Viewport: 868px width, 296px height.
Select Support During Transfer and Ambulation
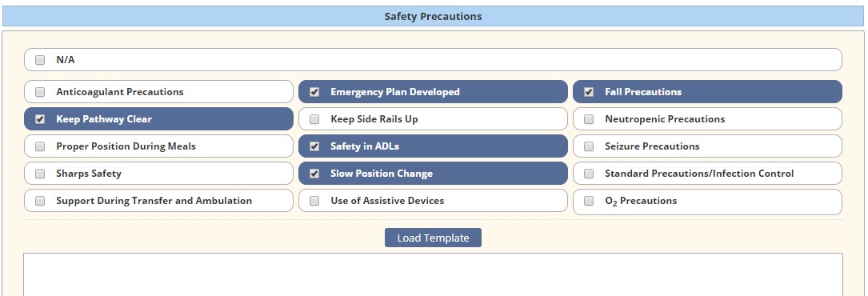pos(40,200)
